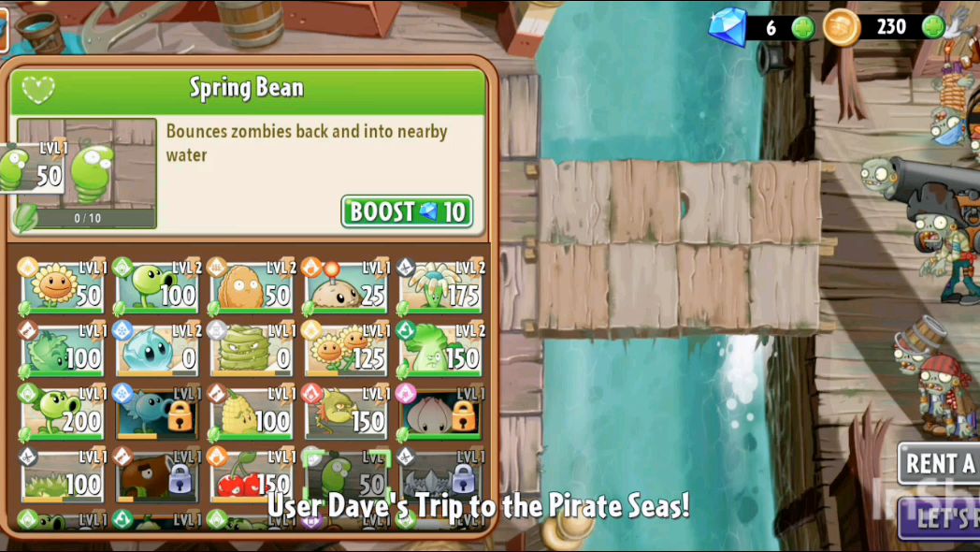Toggle the heart favorite icon for Spring Bean
Screen dimensions: 980x552
[x=38, y=89]
